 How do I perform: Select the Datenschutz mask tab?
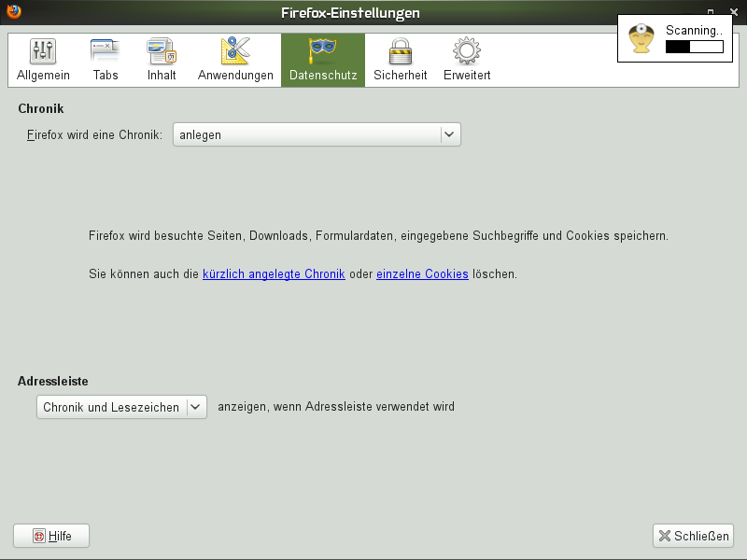click(323, 60)
